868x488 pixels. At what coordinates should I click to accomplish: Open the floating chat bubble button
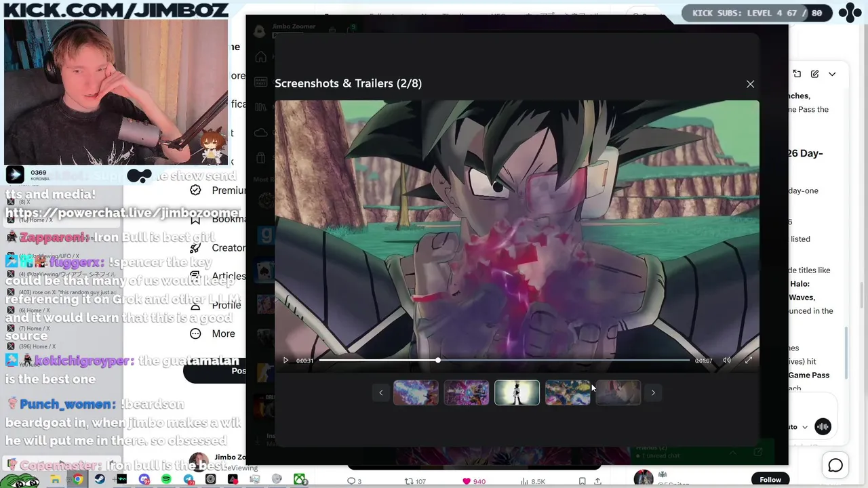click(835, 466)
